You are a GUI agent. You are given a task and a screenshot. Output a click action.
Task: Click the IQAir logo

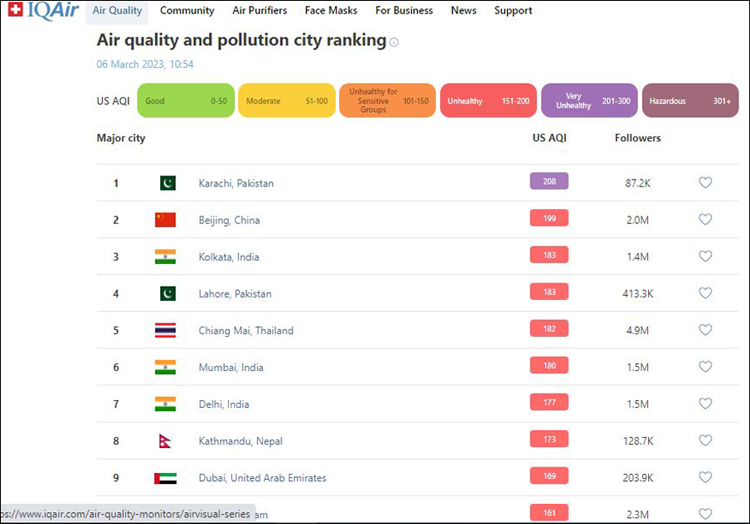42,11
